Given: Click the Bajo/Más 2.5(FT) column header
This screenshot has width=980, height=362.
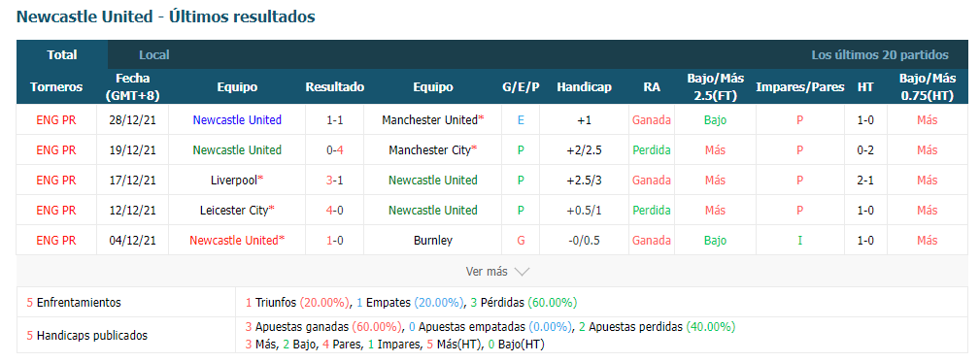Looking at the screenshot, I should (715, 86).
